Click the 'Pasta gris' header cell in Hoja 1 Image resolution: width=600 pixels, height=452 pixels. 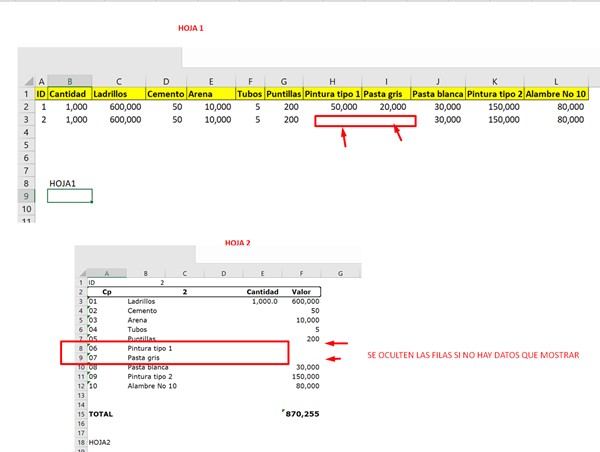point(386,94)
